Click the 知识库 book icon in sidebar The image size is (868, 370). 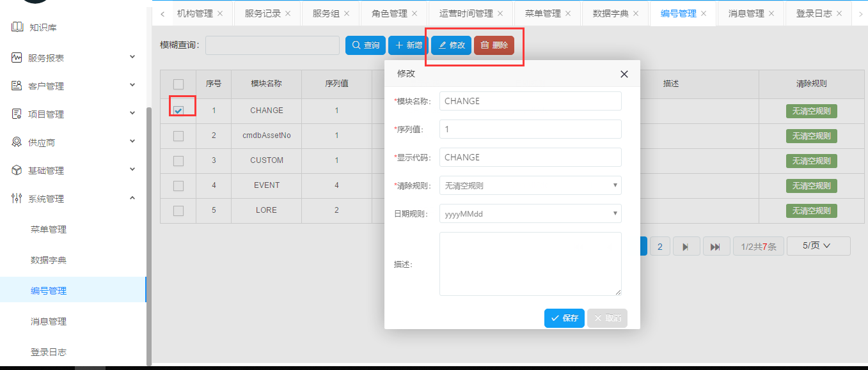click(17, 27)
